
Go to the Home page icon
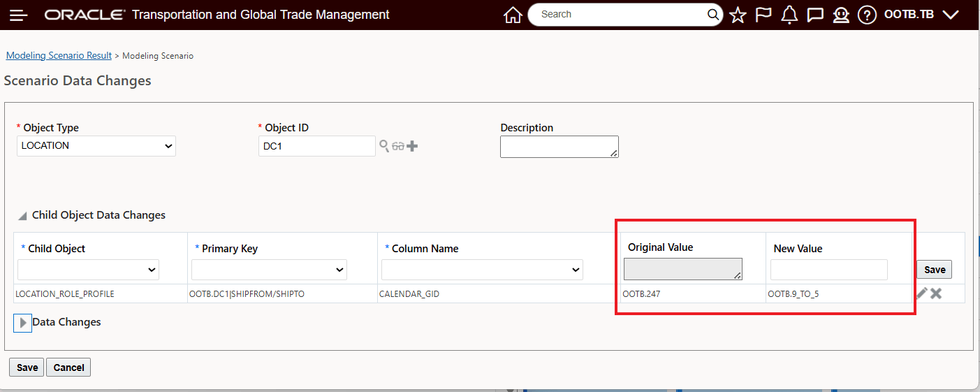click(x=513, y=15)
